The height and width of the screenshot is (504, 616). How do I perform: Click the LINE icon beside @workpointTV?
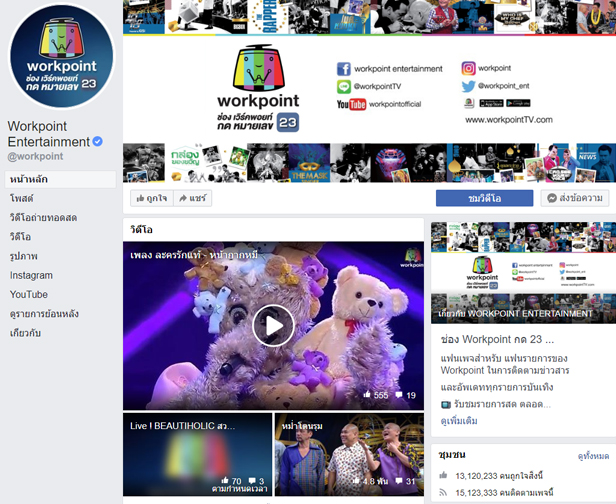[x=343, y=86]
